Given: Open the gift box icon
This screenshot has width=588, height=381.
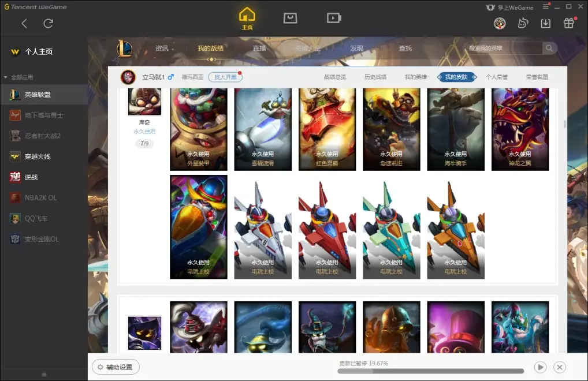Looking at the screenshot, I should (569, 23).
